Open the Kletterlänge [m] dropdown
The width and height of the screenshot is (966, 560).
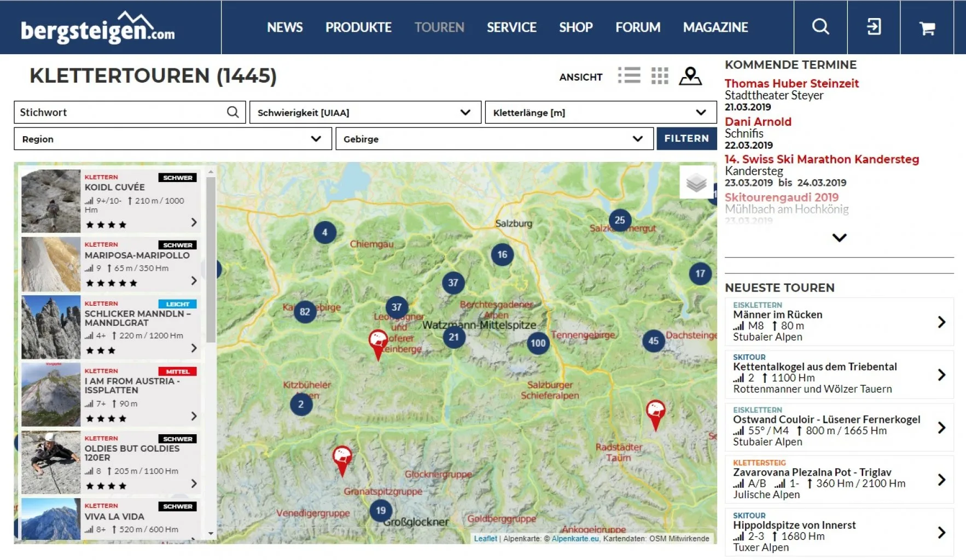(x=600, y=113)
